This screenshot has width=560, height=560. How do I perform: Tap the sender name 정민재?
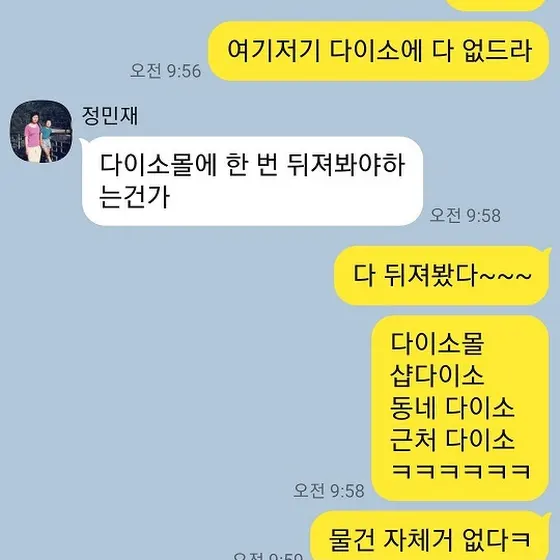[110, 116]
